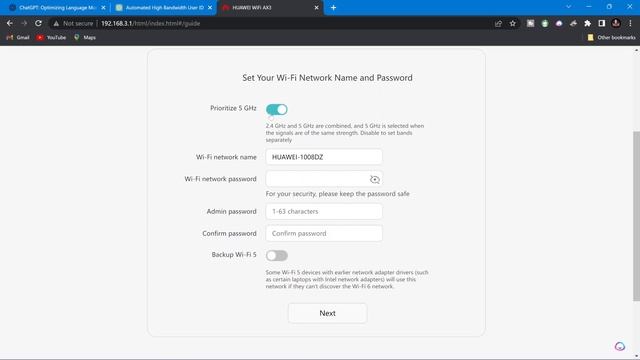Click the purple round extension icon
This screenshot has width=640, height=360.
point(559,24)
